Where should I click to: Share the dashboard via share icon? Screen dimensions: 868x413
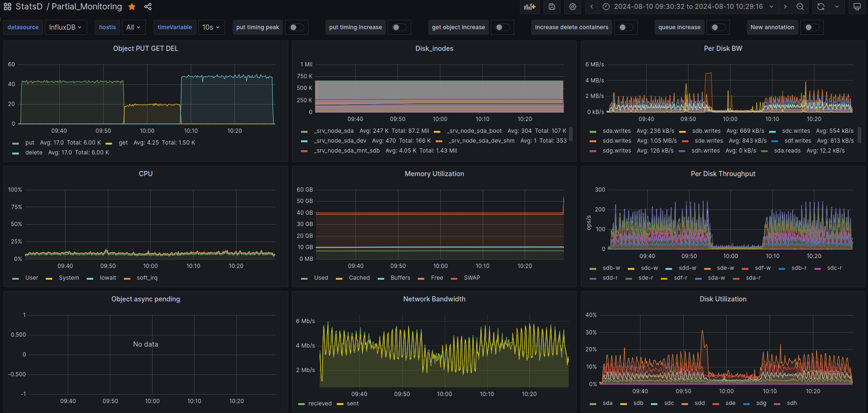[x=148, y=7]
